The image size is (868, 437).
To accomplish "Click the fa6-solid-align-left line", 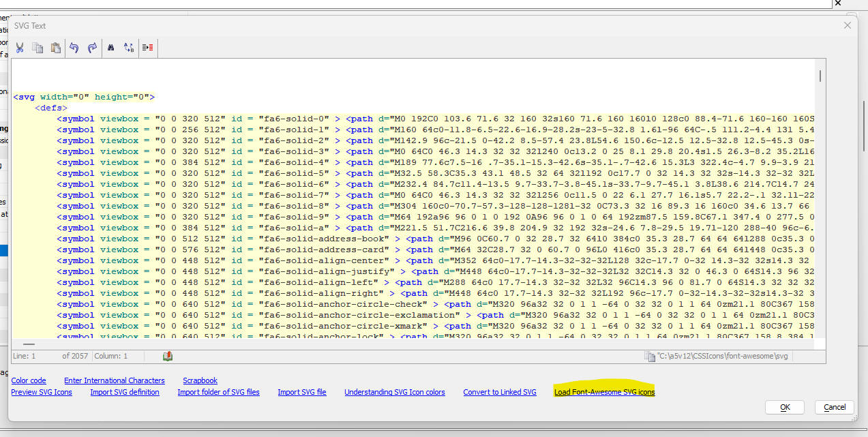I will tap(436, 282).
